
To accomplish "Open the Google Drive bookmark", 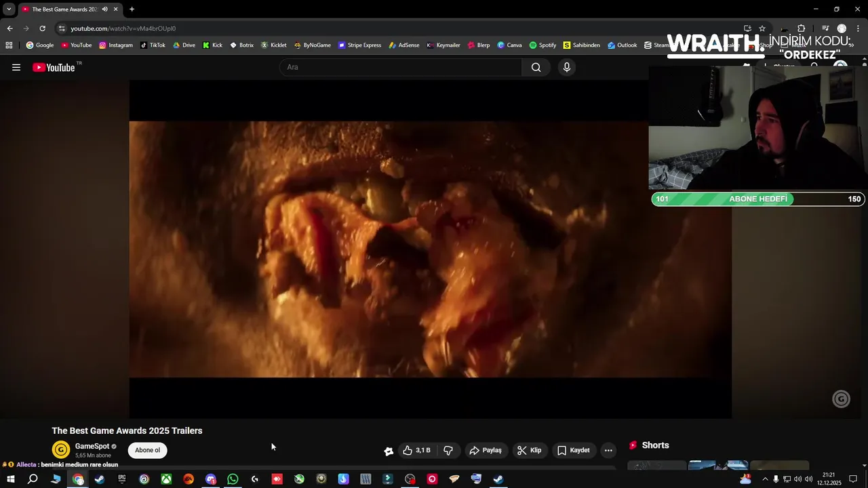I will [x=184, y=45].
